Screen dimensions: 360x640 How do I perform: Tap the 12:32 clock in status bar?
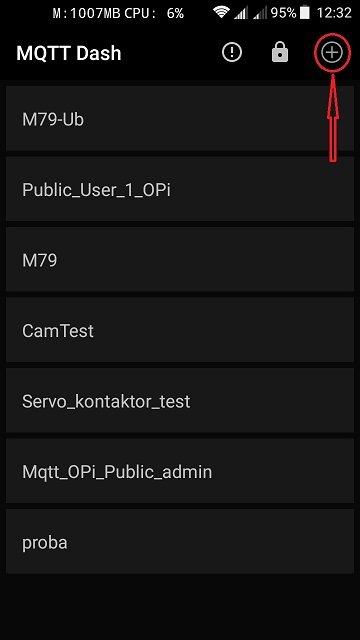pos(334,13)
